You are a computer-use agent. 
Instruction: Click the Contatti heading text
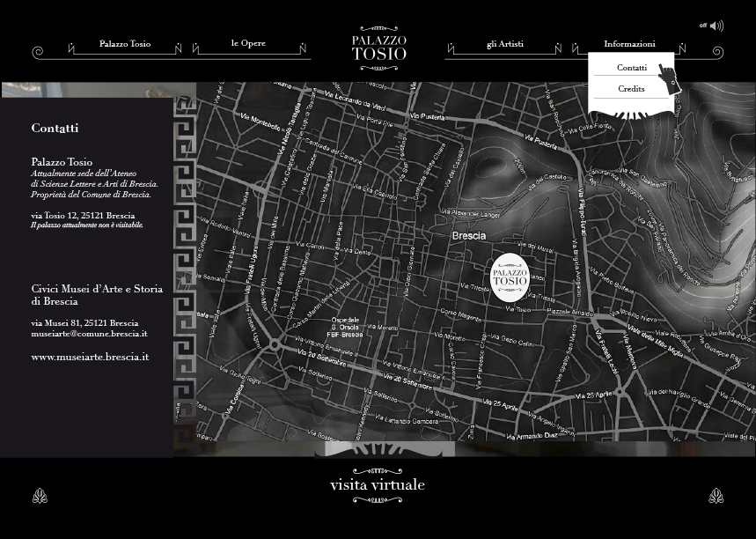coord(55,128)
